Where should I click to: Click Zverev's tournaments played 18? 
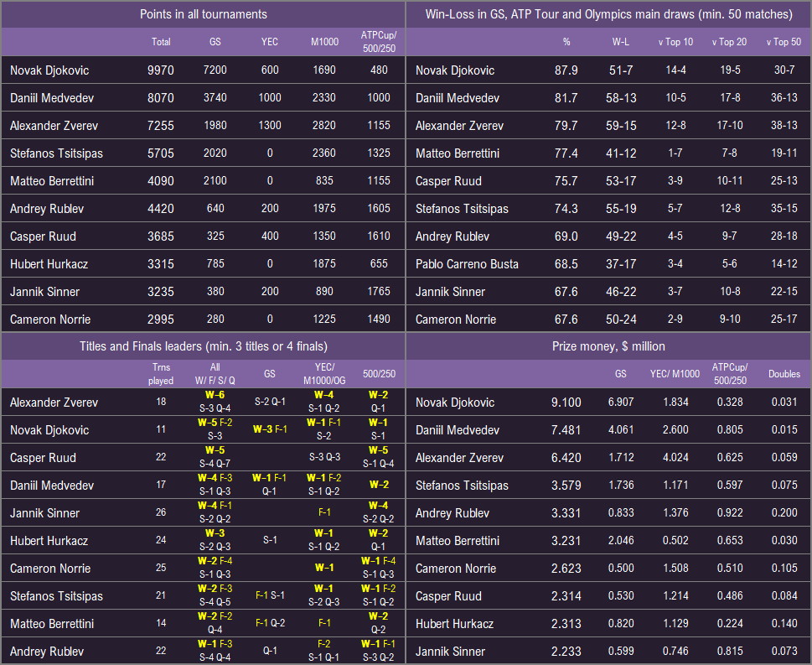point(161,402)
